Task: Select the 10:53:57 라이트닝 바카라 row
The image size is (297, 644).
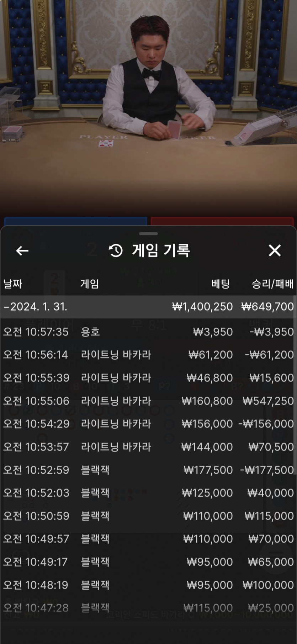Action: click(x=148, y=447)
